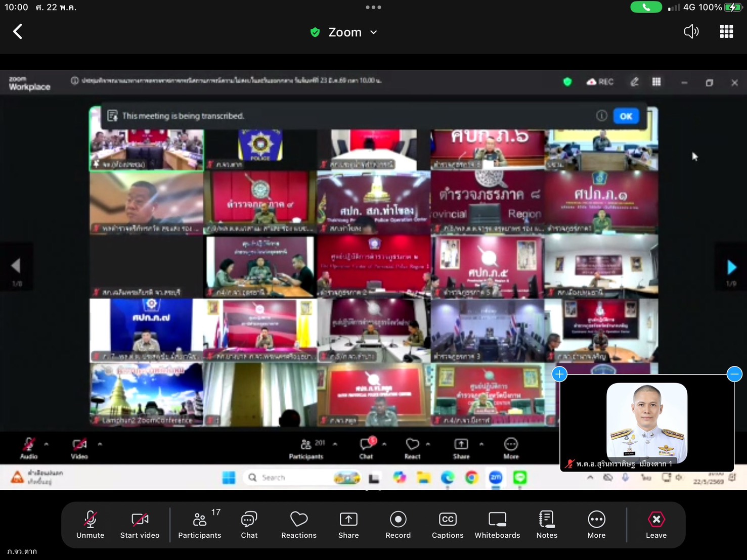Open More in shared Zoom toolbar

pyautogui.click(x=511, y=448)
